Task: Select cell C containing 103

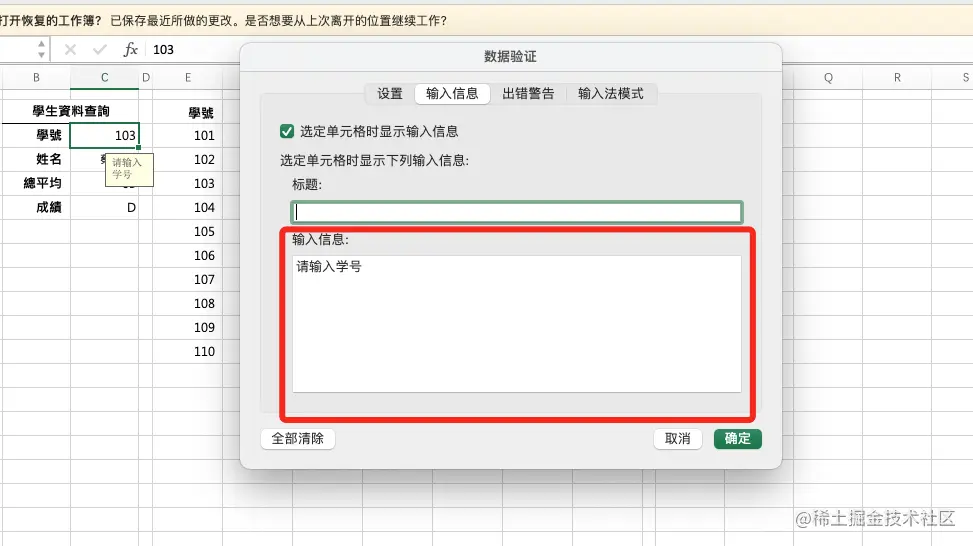Action: 104,135
